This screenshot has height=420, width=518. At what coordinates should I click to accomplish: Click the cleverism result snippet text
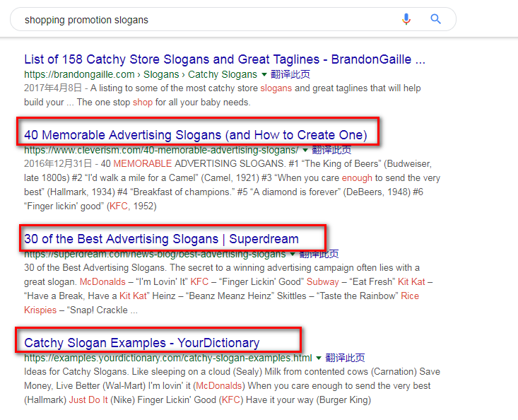tap(232, 185)
